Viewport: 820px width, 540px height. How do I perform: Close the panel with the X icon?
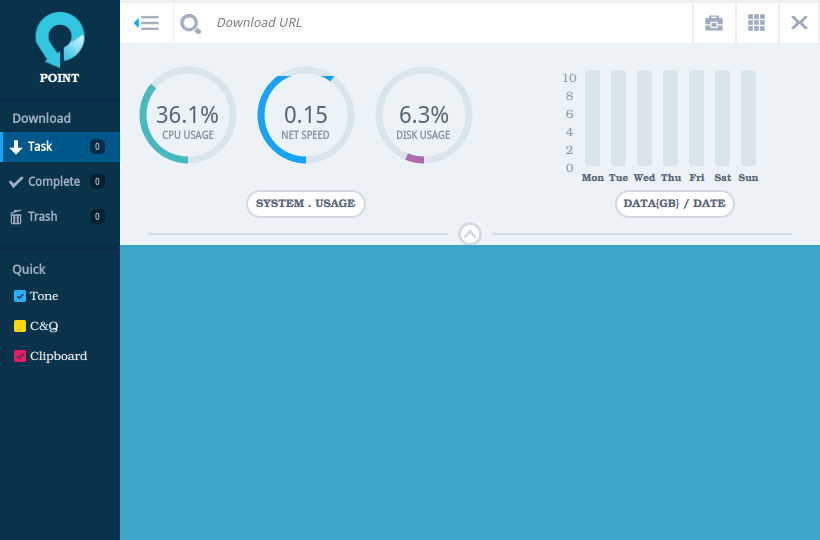[799, 22]
